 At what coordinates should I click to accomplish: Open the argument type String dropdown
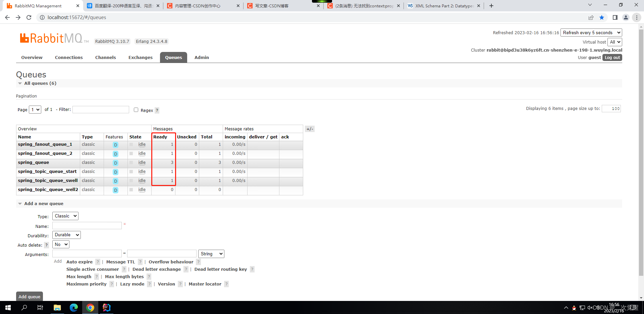[x=211, y=254]
